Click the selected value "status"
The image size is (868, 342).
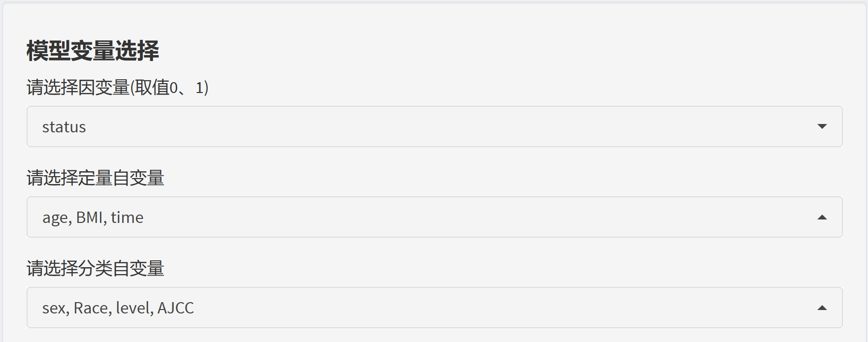pos(64,127)
